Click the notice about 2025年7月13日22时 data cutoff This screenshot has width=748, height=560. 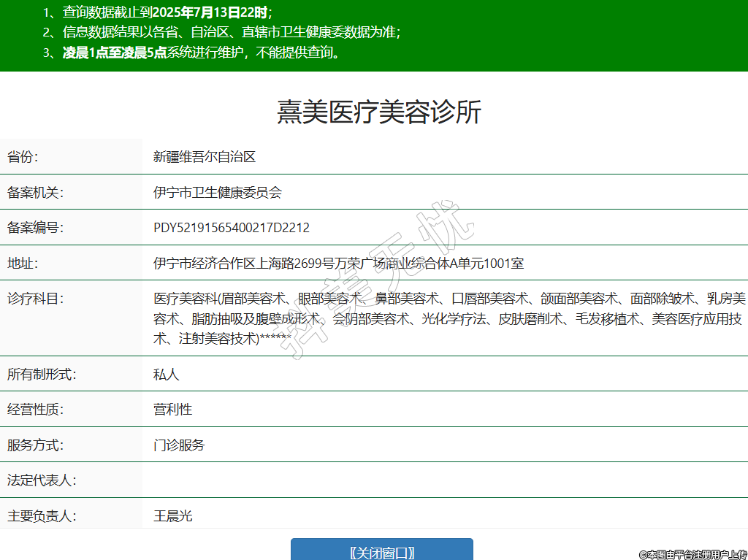pos(157,12)
